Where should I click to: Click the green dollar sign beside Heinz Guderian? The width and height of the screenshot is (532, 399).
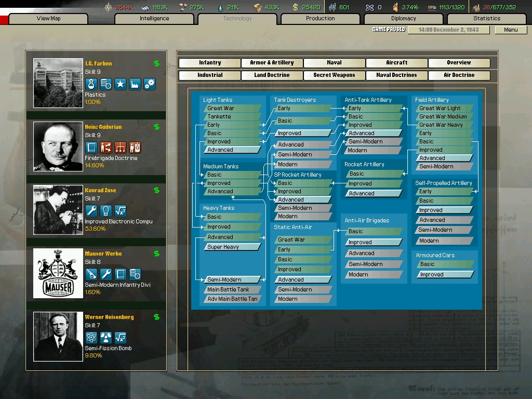point(156,127)
